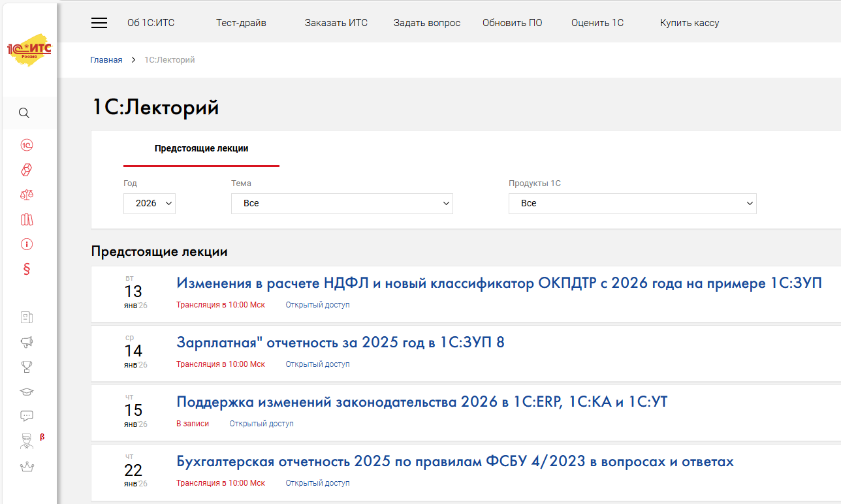Click the graduation cap icon
Screen dimensions: 841x504
coord(27,392)
